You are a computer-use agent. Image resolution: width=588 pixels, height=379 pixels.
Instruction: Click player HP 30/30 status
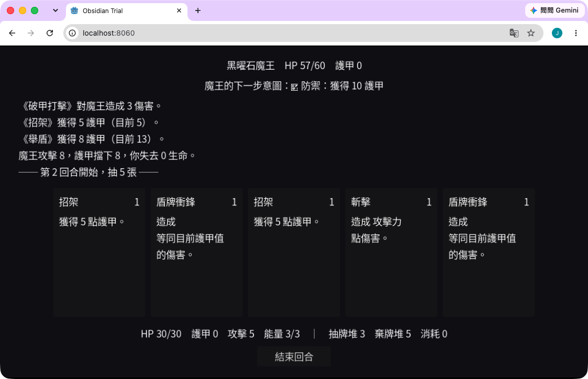161,334
